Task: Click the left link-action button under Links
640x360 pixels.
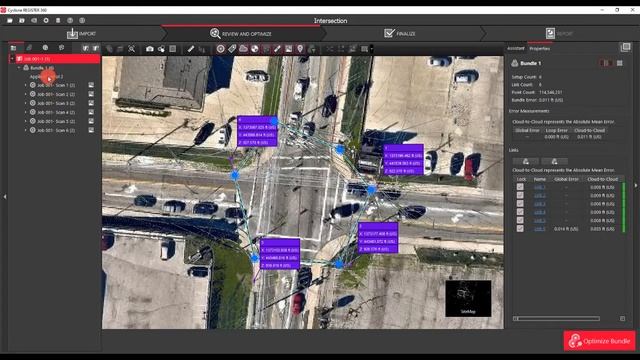Action: pos(526,161)
